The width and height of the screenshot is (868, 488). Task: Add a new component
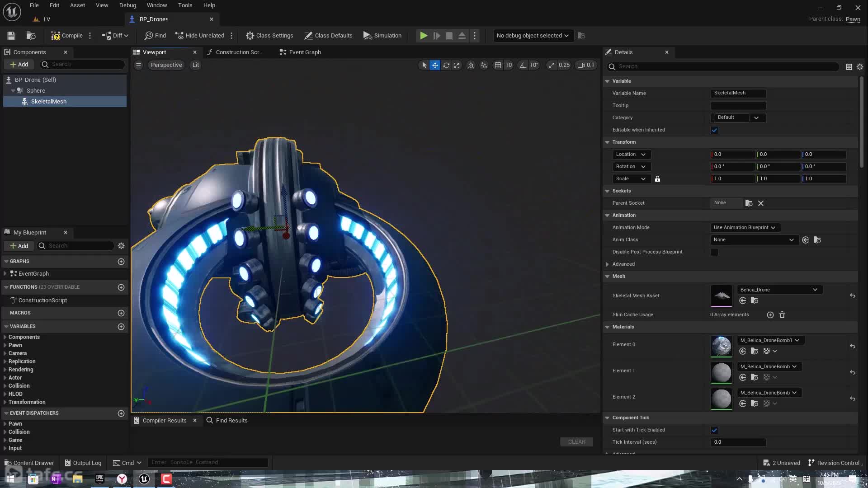pyautogui.click(x=19, y=65)
